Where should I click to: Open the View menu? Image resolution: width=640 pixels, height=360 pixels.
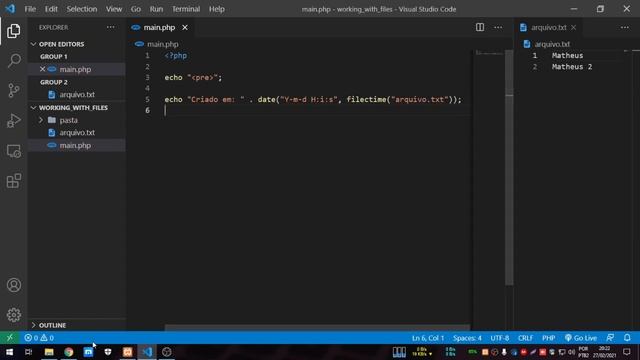pos(114,9)
